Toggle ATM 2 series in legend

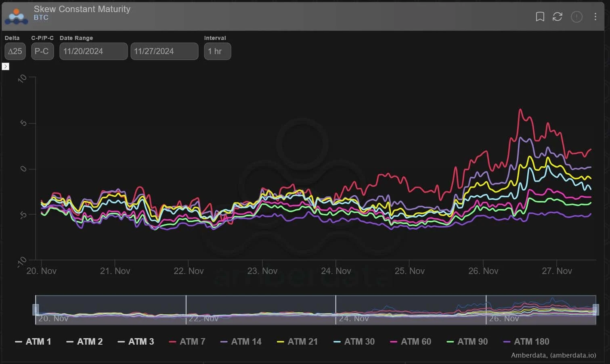pos(84,341)
